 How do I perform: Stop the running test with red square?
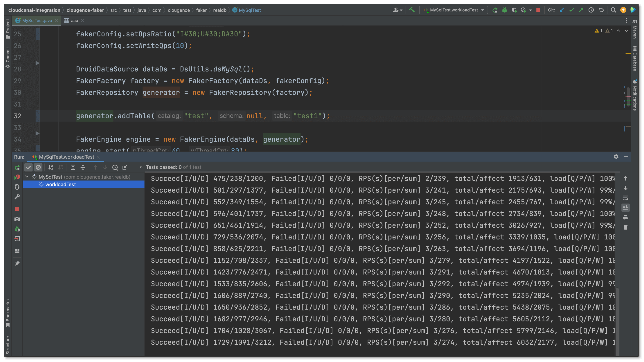point(538,10)
